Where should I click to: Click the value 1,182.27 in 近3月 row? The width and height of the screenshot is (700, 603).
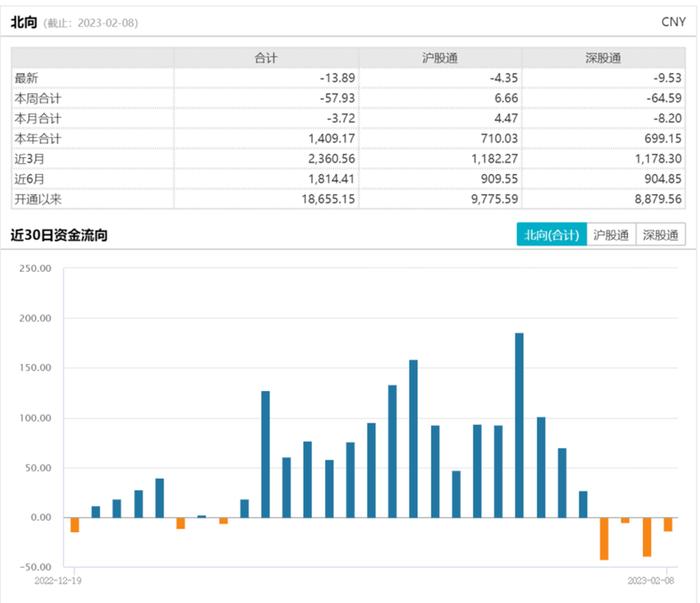click(x=495, y=159)
